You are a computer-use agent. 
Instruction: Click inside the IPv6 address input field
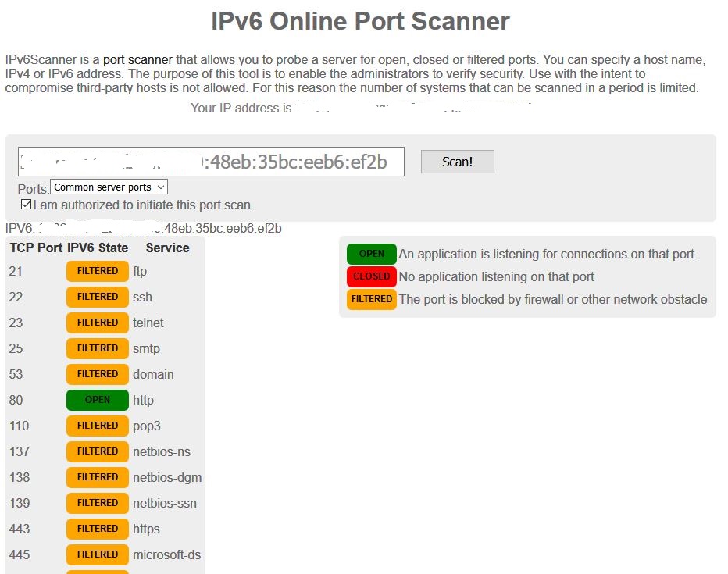211,161
